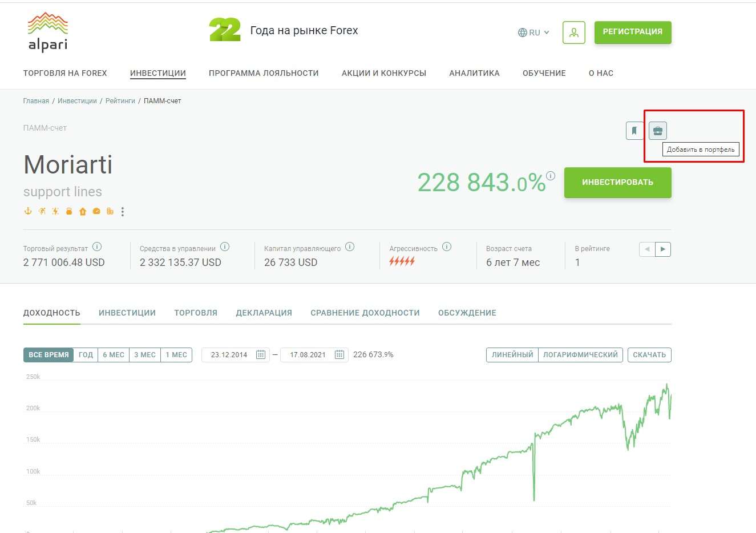Switch to ТОРГОВЛЯ tab
This screenshot has width=756, height=533.
[x=196, y=313]
